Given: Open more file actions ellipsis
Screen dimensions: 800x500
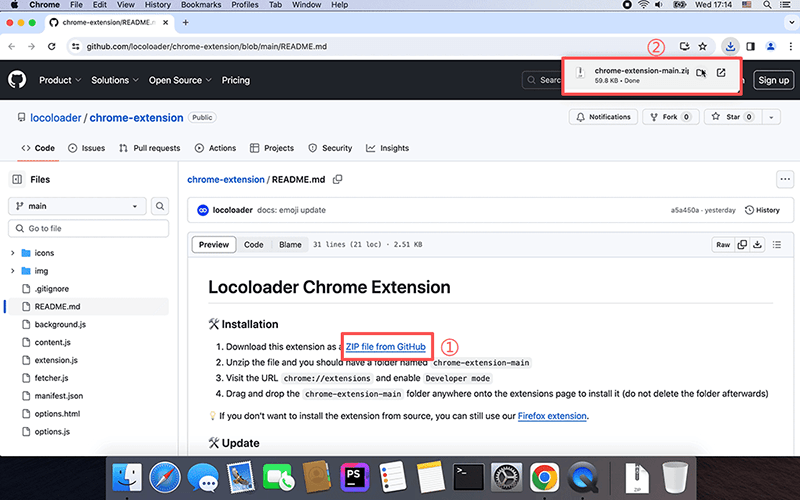Looking at the screenshot, I should pyautogui.click(x=785, y=179).
